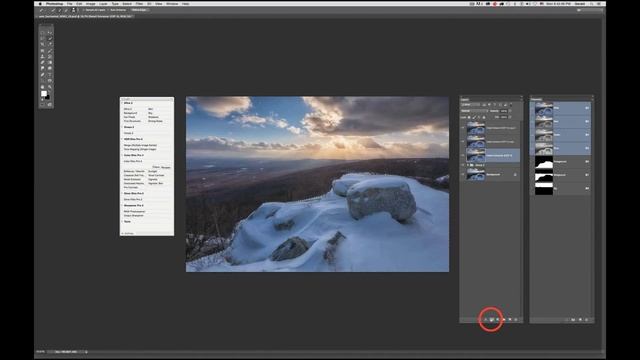Click the Refine Edge button
Viewport: 640px width, 360px height.
139,10
